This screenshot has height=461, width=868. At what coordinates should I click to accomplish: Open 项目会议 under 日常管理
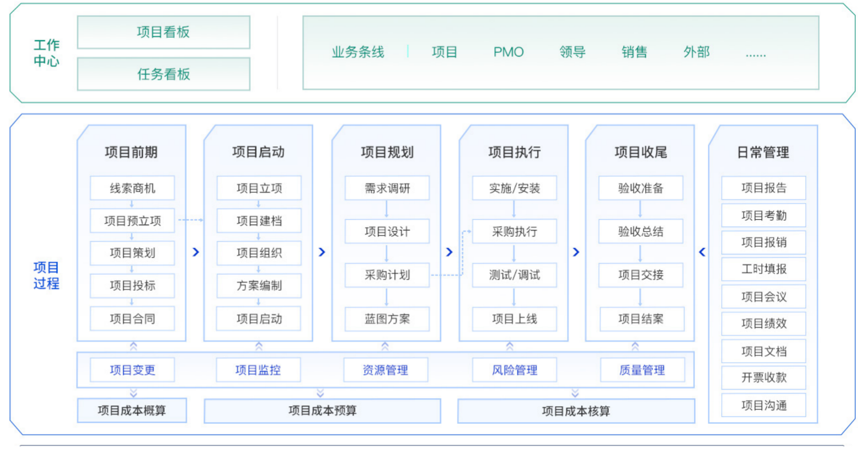(x=764, y=297)
